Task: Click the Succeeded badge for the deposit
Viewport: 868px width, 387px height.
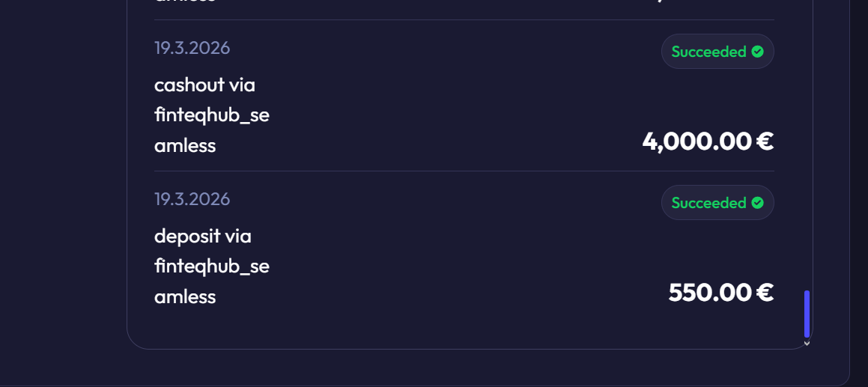Action: (717, 203)
